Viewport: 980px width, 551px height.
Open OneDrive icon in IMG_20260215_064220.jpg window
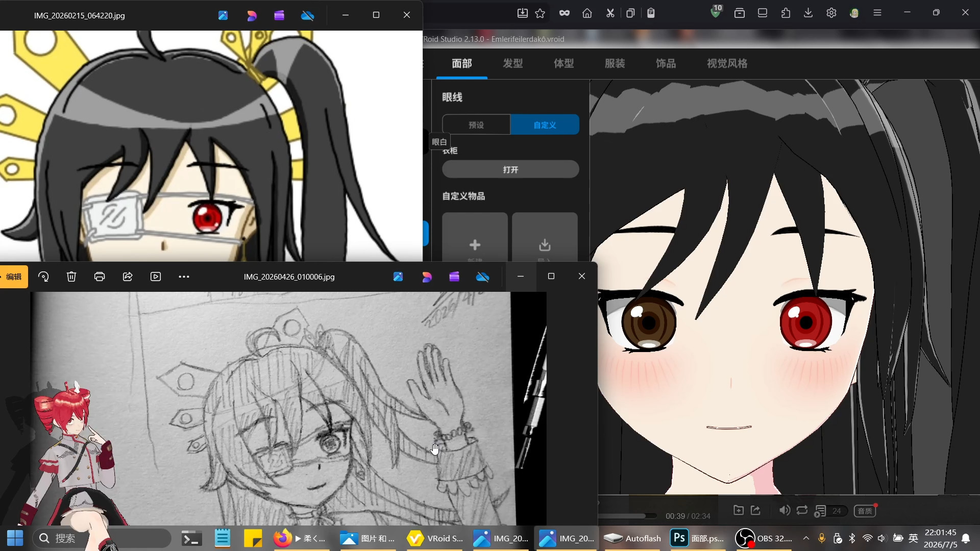307,15
